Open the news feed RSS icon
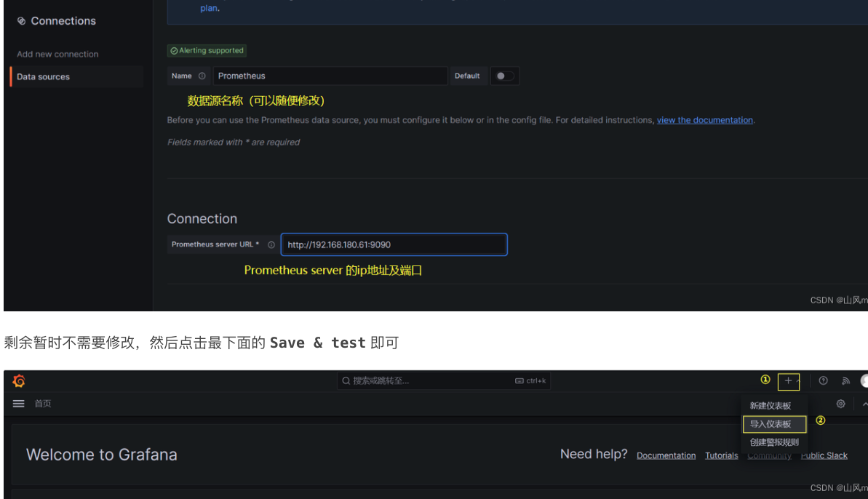 click(846, 380)
